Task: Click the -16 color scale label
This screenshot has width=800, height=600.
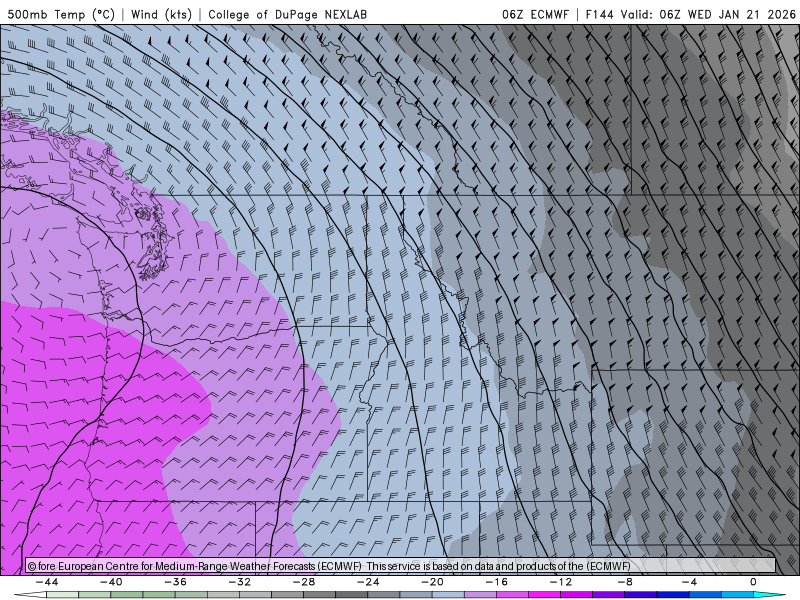Action: pyautogui.click(x=497, y=582)
